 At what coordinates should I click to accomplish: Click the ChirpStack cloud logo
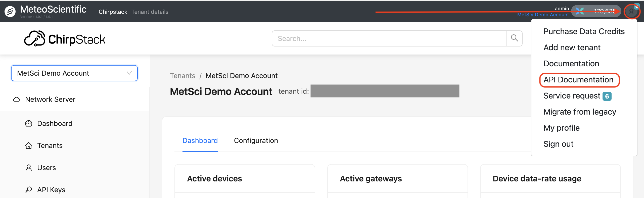(35, 39)
